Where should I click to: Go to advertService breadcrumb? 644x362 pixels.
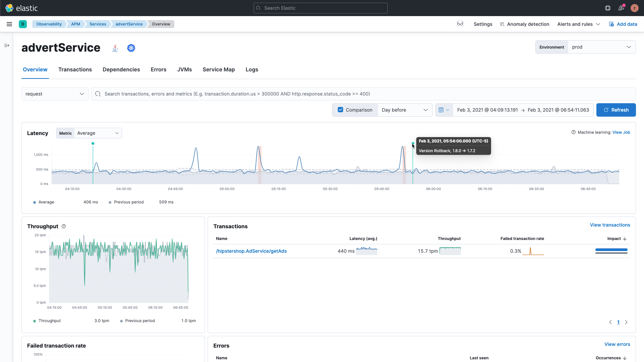tap(129, 24)
